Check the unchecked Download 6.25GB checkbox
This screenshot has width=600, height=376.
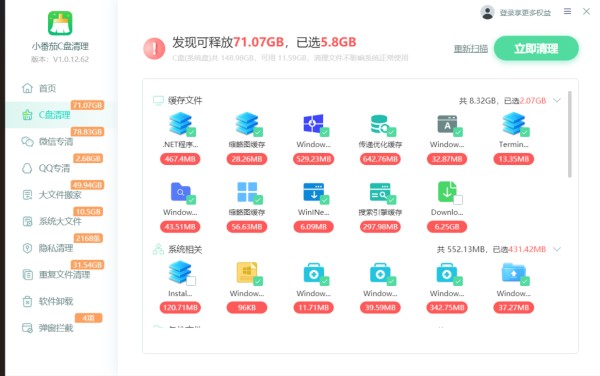tap(458, 200)
